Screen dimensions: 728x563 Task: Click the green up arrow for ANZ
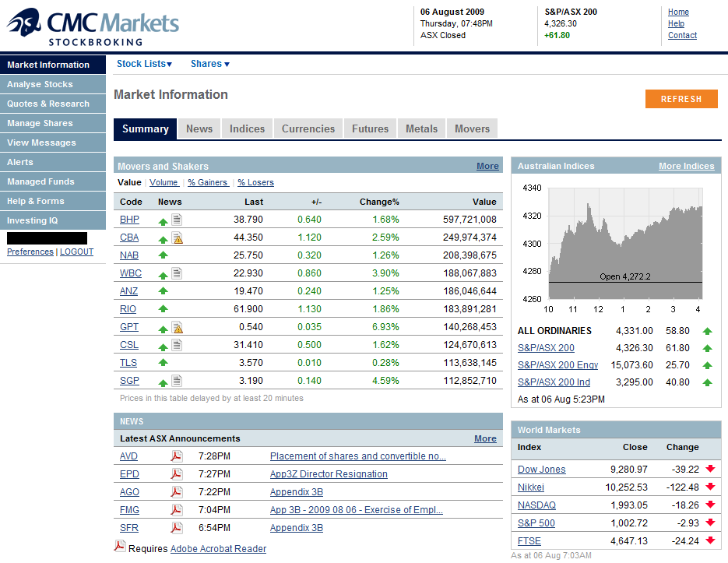point(163,291)
